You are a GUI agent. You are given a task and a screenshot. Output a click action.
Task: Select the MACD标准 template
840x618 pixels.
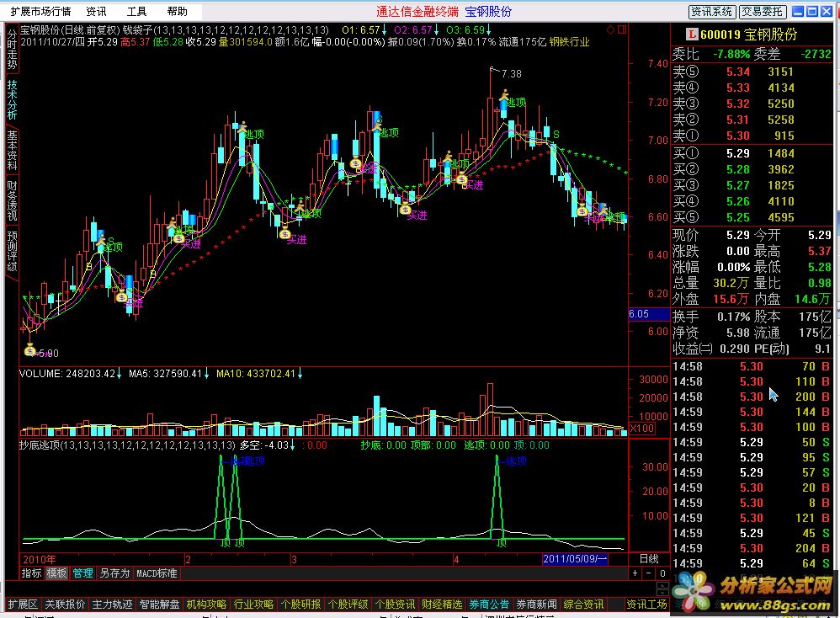click(157, 573)
